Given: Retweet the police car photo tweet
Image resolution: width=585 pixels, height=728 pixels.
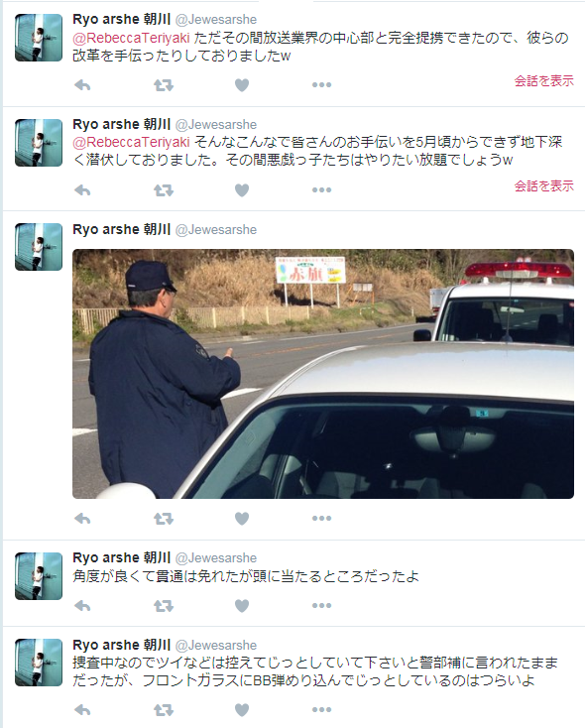Looking at the screenshot, I should tap(164, 518).
